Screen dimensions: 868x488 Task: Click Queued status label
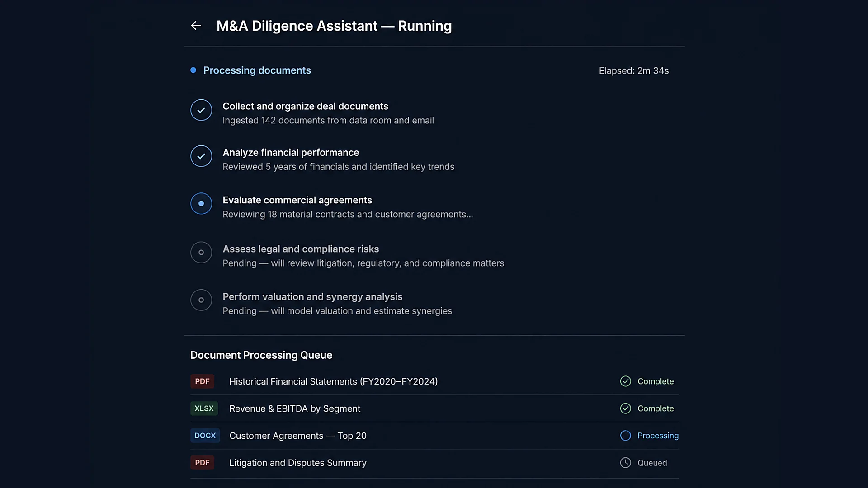tap(652, 463)
